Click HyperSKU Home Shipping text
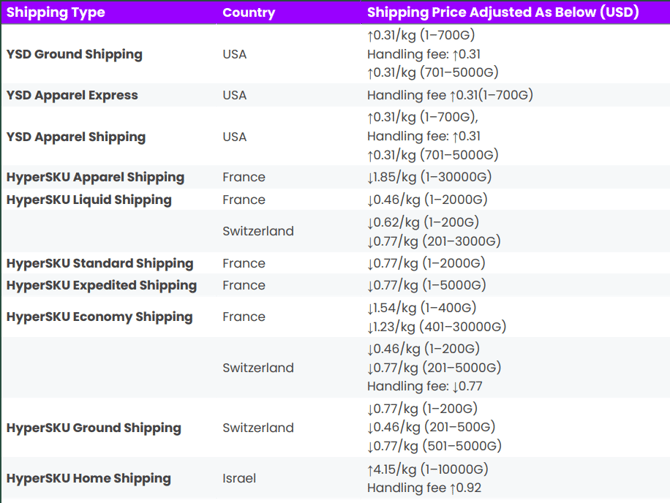This screenshot has height=503, width=670. tap(88, 478)
